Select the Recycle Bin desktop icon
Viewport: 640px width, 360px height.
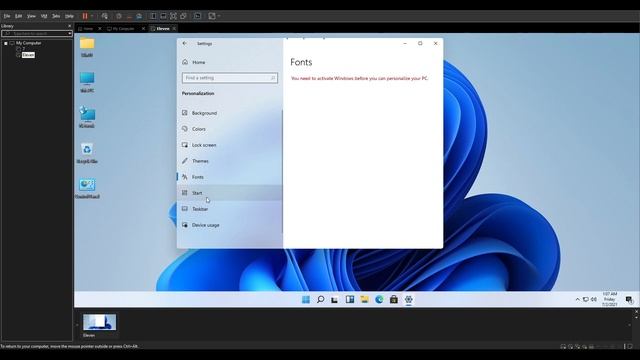(87, 153)
